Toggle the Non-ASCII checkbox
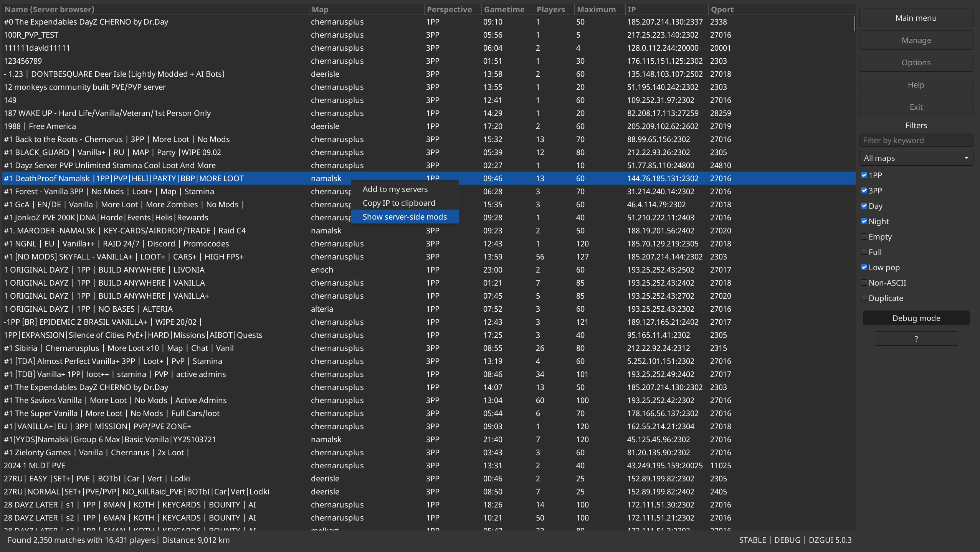Screen dimensions: 980x552 pos(864,283)
